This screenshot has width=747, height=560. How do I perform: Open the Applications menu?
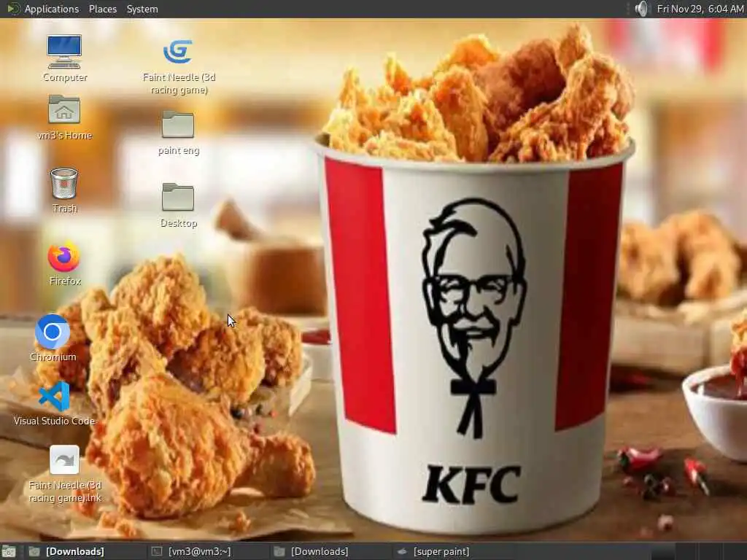[52, 9]
